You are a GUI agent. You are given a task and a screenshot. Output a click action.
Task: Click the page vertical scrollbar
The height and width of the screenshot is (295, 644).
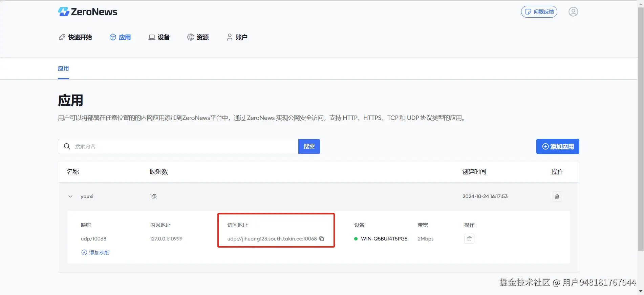(x=641, y=129)
